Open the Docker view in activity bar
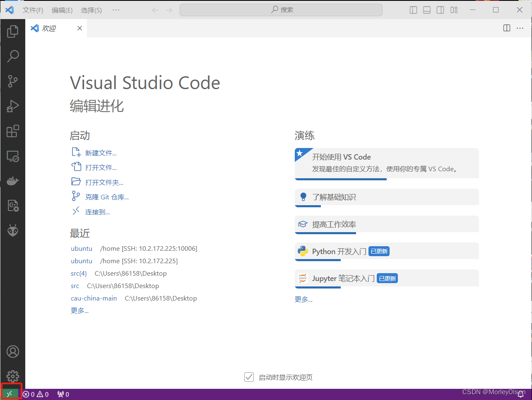The width and height of the screenshot is (532, 400). [13, 181]
